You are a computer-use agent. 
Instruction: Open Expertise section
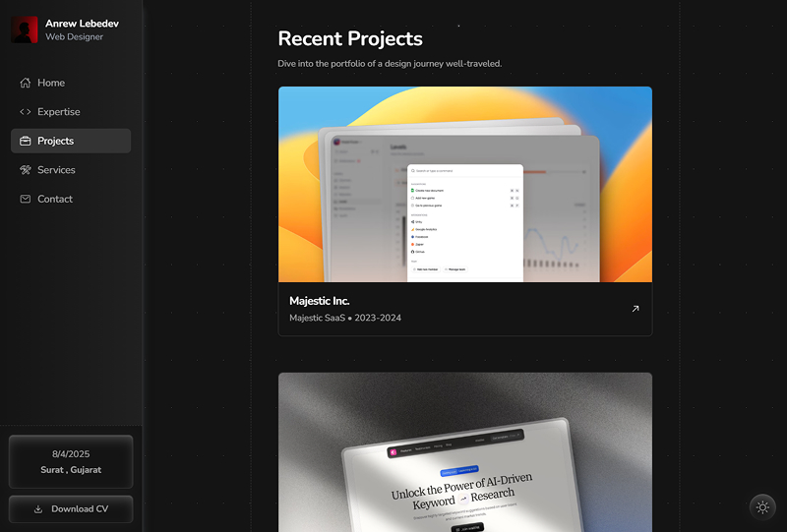tap(71, 112)
